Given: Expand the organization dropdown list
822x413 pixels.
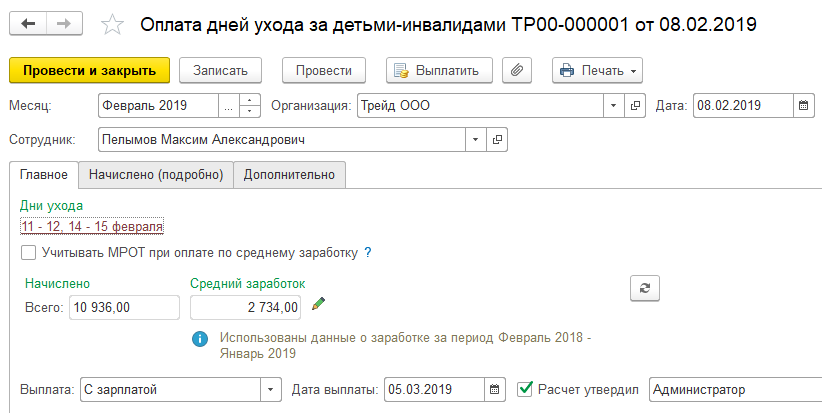Looking at the screenshot, I should coord(613,105).
